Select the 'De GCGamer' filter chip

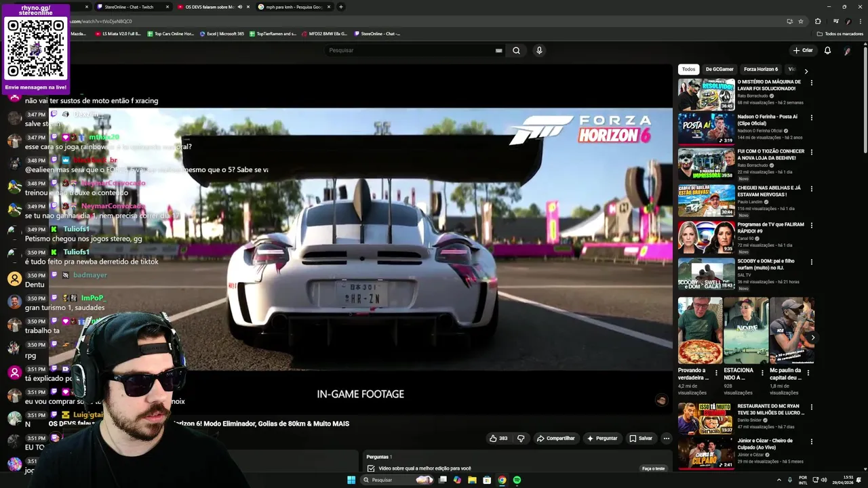[719, 69]
